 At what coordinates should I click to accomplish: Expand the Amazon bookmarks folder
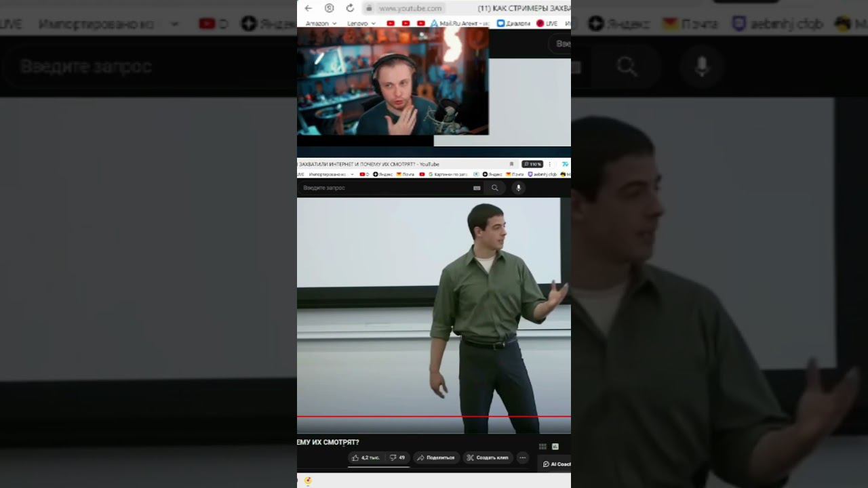point(321,23)
